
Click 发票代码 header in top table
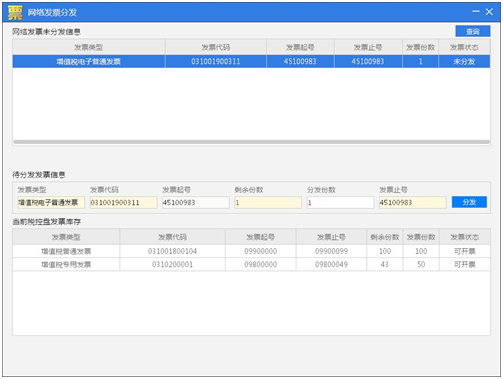pyautogui.click(x=216, y=47)
